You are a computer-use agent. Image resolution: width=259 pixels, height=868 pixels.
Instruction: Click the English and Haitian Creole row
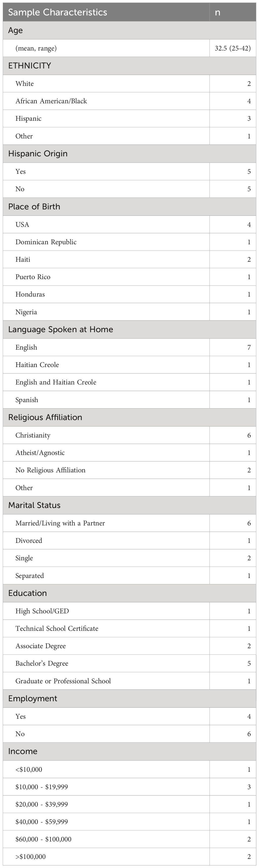pos(129,382)
